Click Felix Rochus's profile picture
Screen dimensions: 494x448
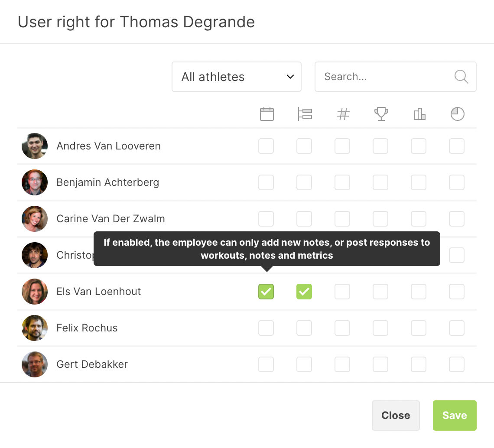35,328
